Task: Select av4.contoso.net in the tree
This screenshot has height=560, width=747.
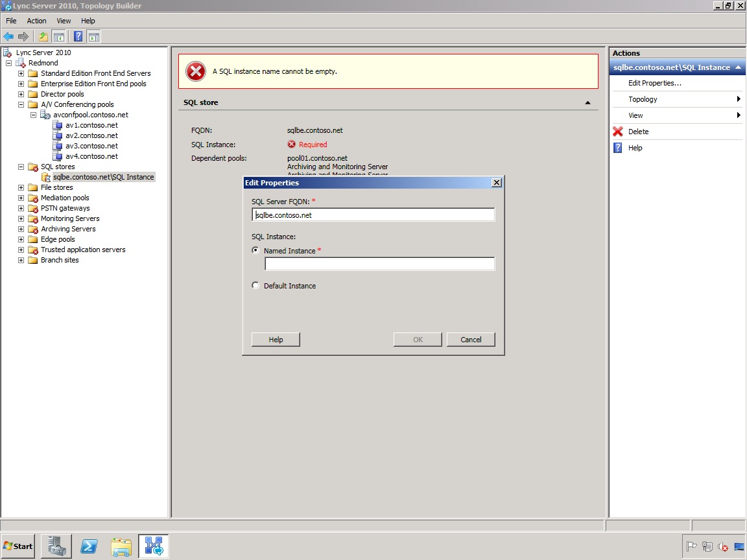Action: pyautogui.click(x=91, y=156)
